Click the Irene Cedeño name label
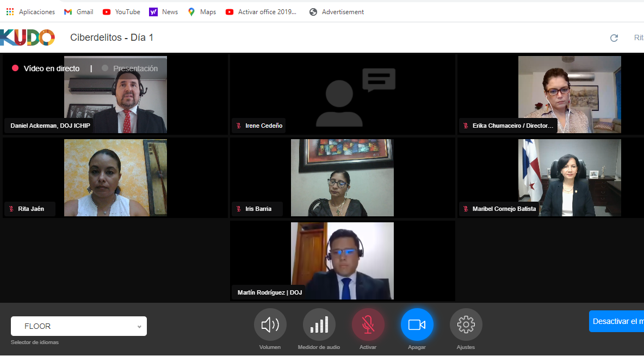This screenshot has width=644, height=362. (x=264, y=126)
